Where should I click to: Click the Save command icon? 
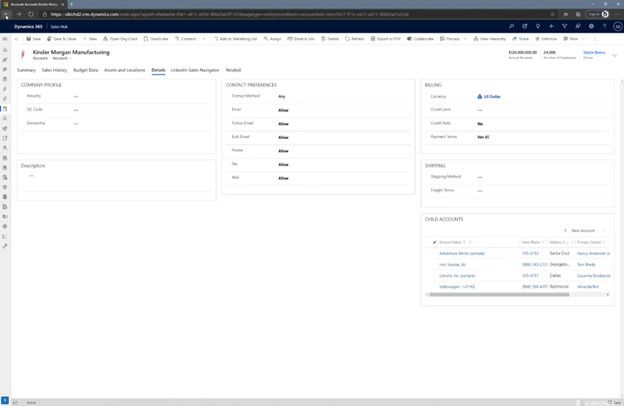pyautogui.click(x=34, y=39)
